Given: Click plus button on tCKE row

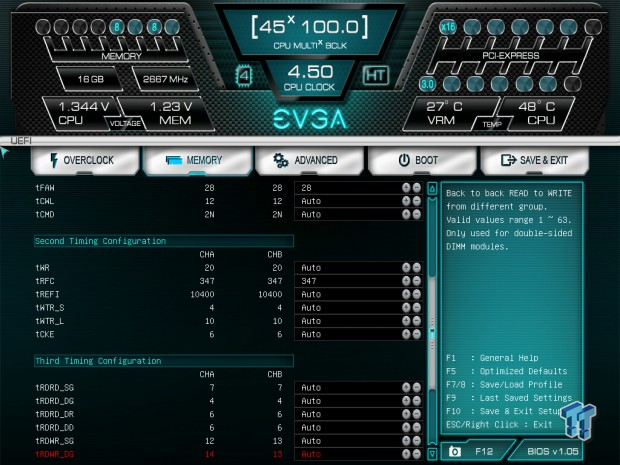Looking at the screenshot, I should pyautogui.click(x=406, y=334).
